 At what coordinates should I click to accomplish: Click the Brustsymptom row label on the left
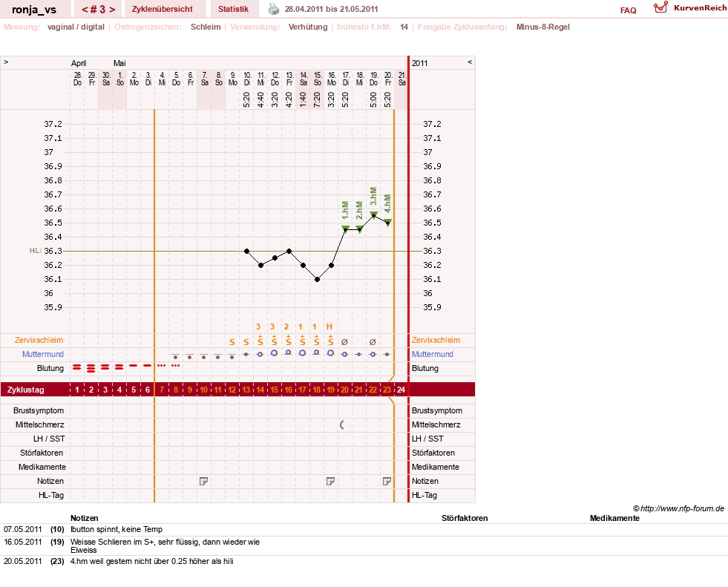pos(39,410)
